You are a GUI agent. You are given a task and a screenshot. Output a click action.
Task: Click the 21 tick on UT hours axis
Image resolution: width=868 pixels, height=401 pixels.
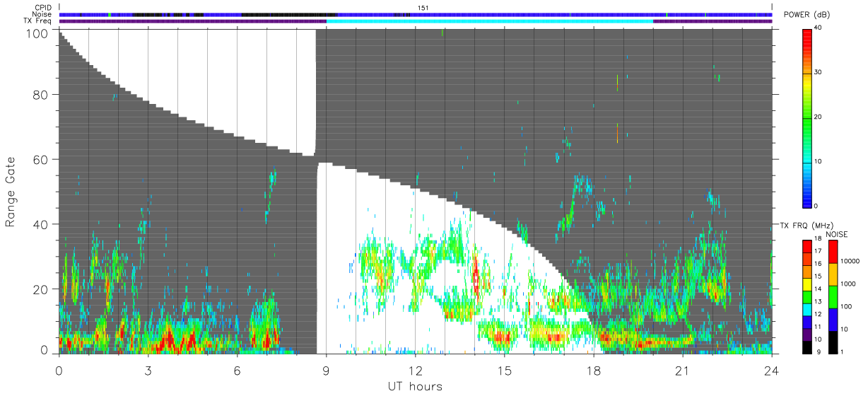(x=683, y=370)
